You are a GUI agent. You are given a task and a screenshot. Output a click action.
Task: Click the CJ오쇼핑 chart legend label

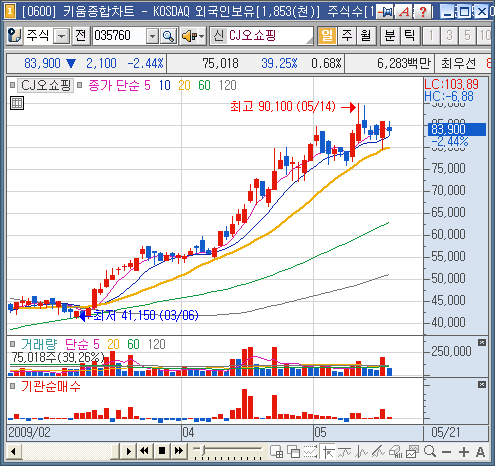[46, 85]
